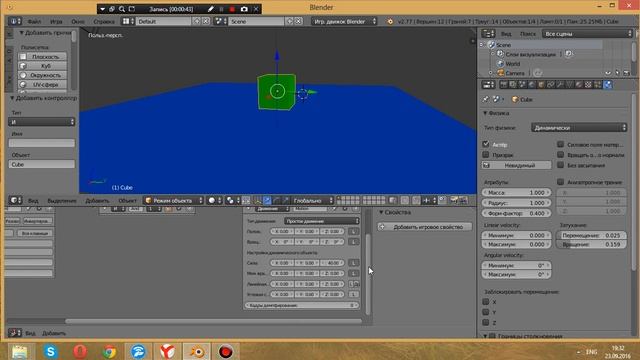Click the Outliner editor type icon
This screenshot has height=360, width=640.
point(488,34)
